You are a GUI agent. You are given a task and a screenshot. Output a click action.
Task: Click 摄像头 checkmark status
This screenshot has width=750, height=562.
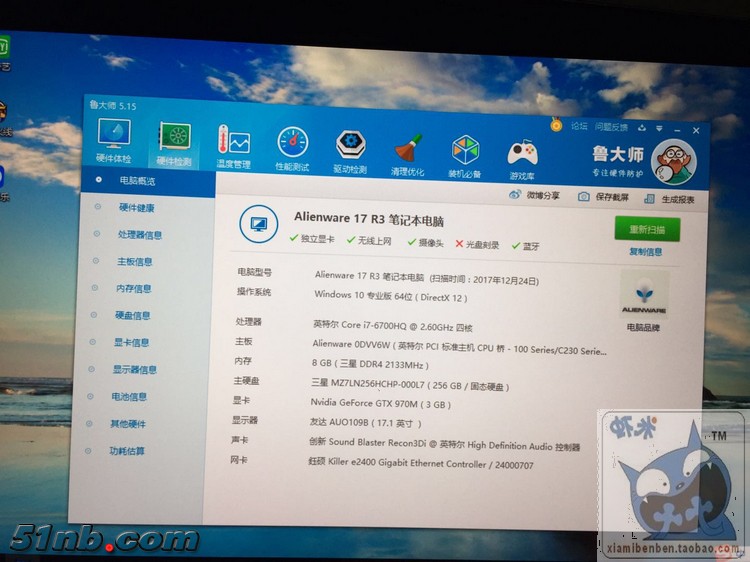click(x=426, y=242)
